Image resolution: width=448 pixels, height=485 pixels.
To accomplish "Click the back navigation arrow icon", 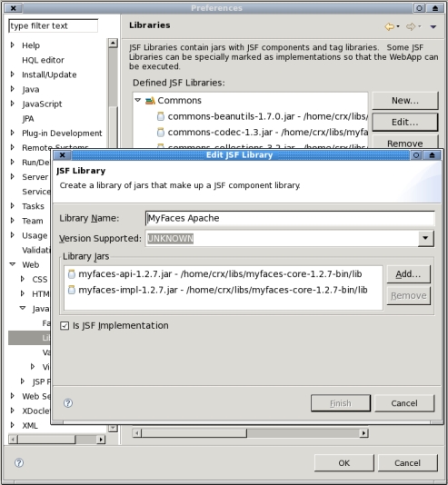I will coord(390,26).
